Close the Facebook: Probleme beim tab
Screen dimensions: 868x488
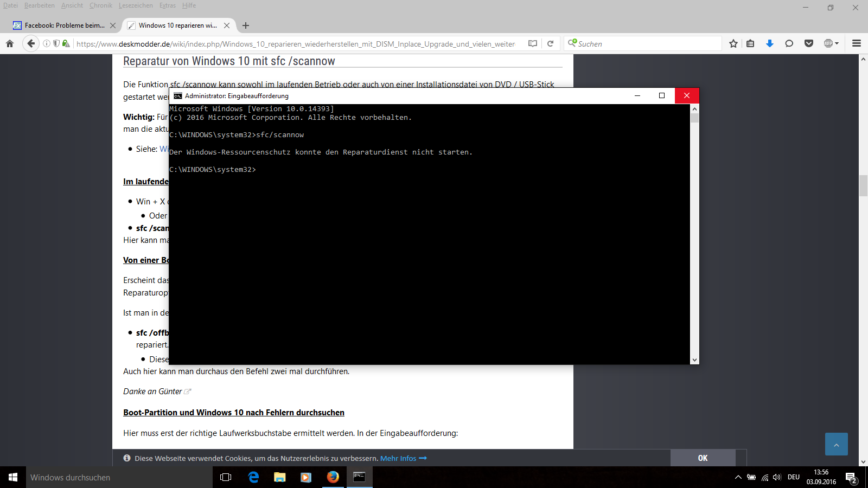click(x=113, y=25)
